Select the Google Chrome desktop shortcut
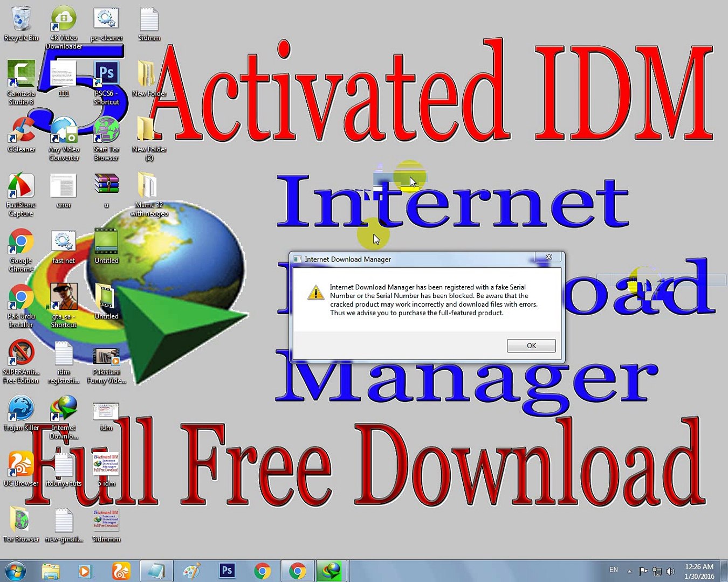Screen dimensions: 728x582 [21, 251]
